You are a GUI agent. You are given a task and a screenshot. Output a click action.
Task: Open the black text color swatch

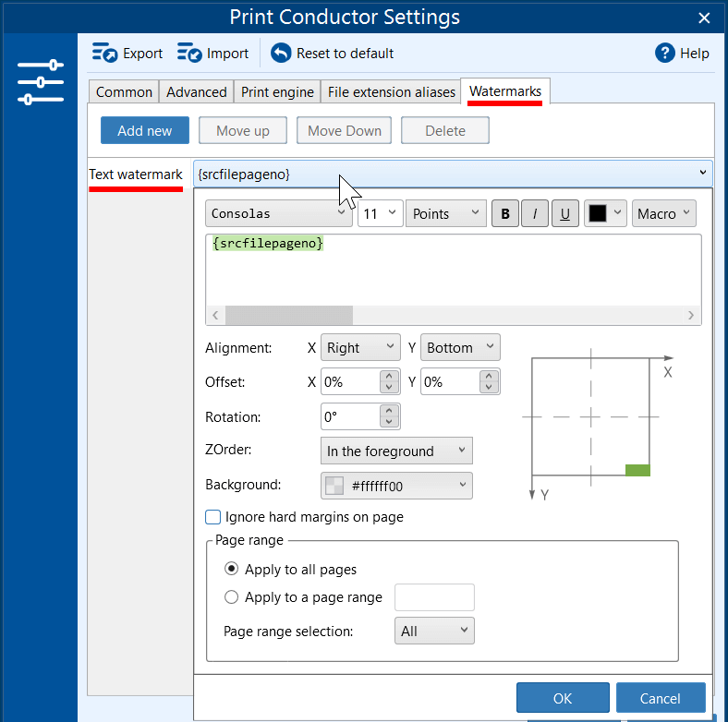coord(605,213)
